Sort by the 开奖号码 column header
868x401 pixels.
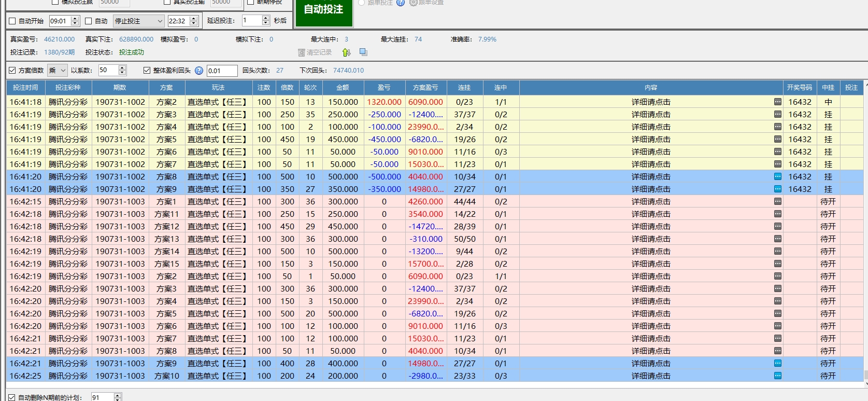(x=800, y=88)
